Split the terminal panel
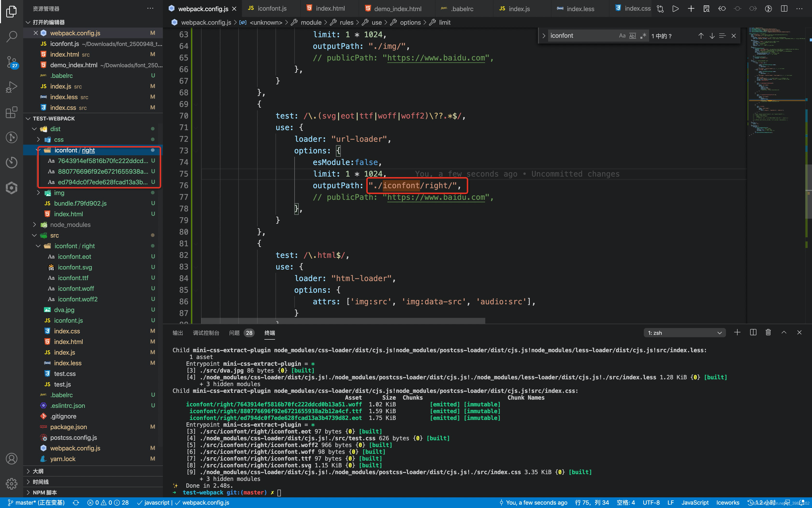 753,332
